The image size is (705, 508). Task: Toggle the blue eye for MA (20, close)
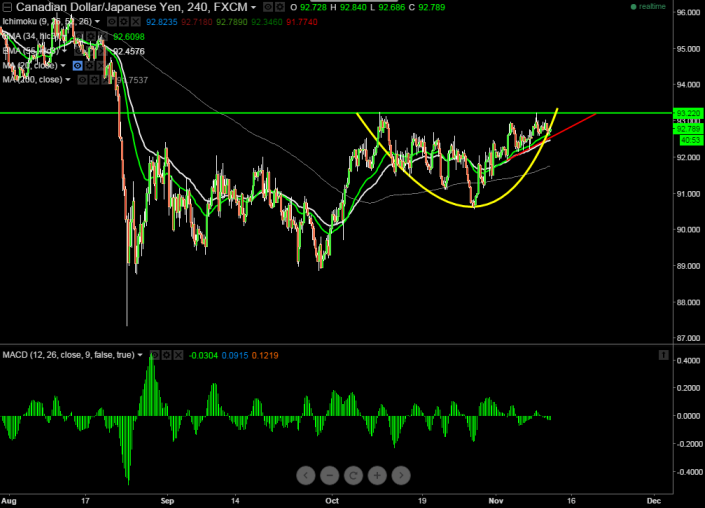pos(77,66)
